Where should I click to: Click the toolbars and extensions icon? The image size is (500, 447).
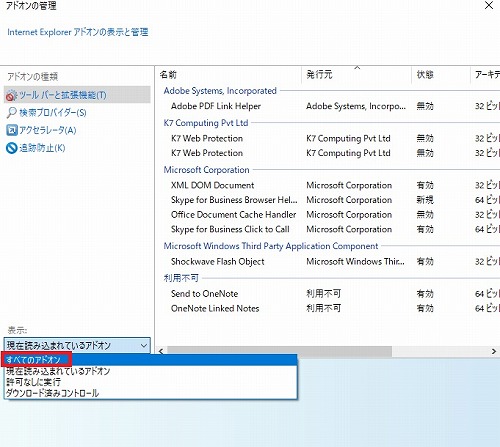pyautogui.click(x=11, y=95)
